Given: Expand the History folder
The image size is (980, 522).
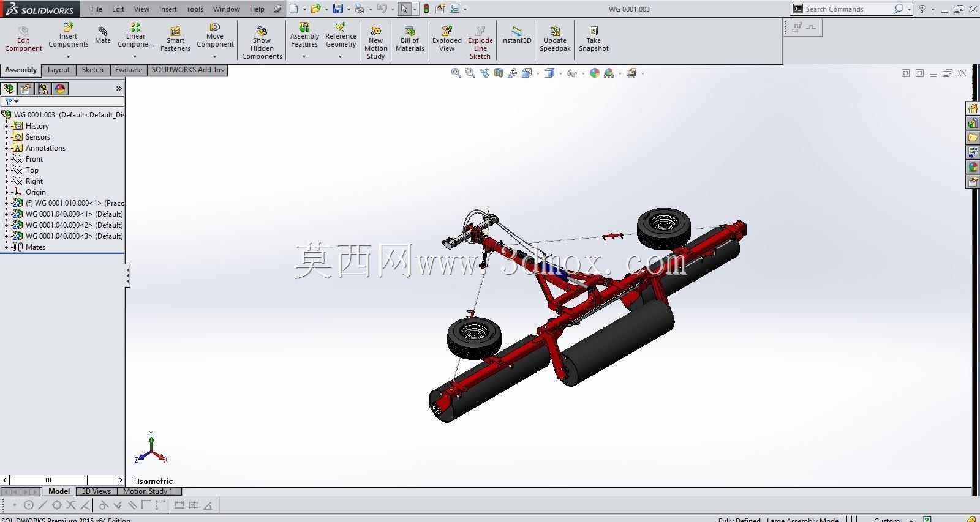Looking at the screenshot, I should pos(6,126).
